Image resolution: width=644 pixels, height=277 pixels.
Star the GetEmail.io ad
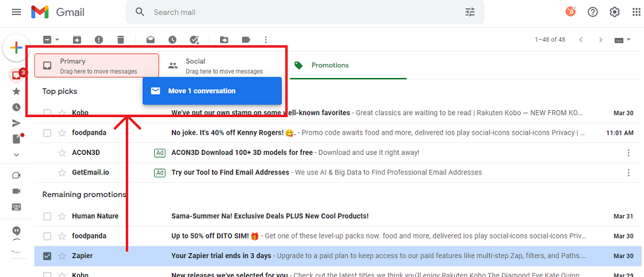coord(62,172)
